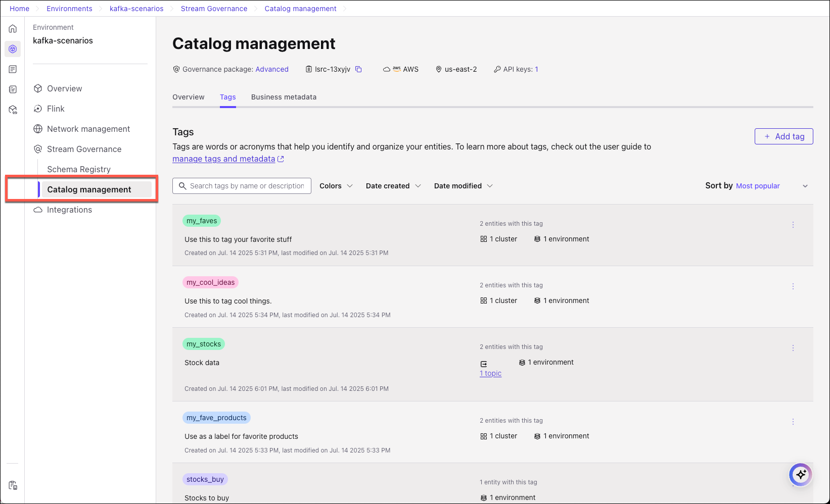The width and height of the screenshot is (830, 504).
Task: Open the Topics list icon in the left rail
Action: (12, 69)
